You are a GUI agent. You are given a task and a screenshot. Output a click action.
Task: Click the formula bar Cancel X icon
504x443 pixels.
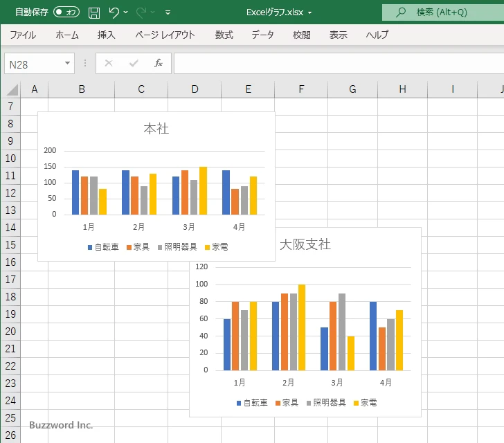(x=109, y=63)
